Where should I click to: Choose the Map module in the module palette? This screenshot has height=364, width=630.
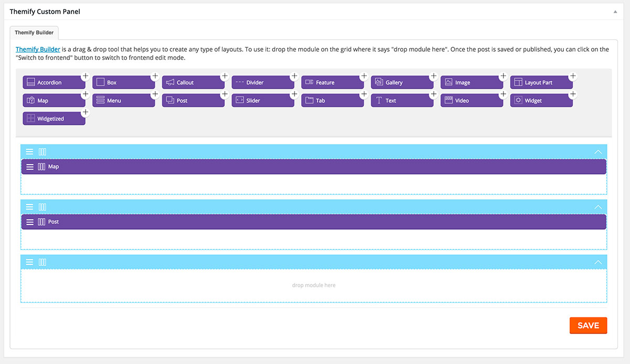point(54,100)
